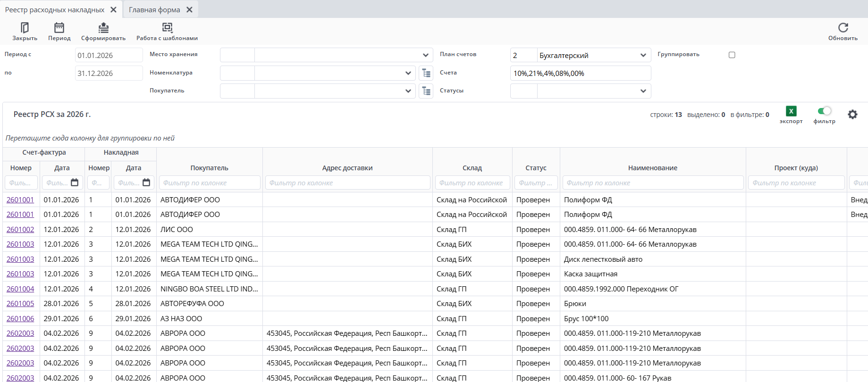Open calendar picker in Счет-фактура Дата filter

tap(75, 183)
